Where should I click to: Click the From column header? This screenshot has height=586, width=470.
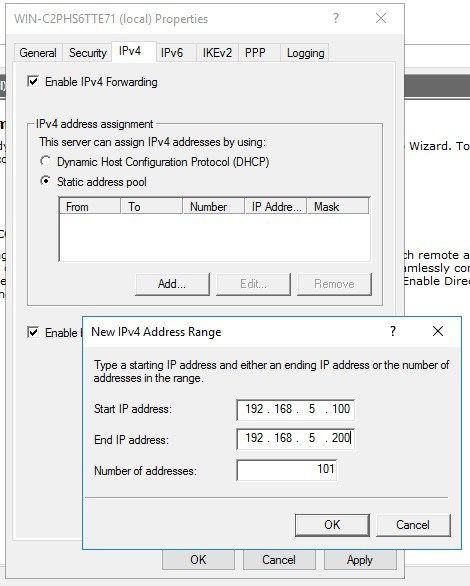[90, 206]
